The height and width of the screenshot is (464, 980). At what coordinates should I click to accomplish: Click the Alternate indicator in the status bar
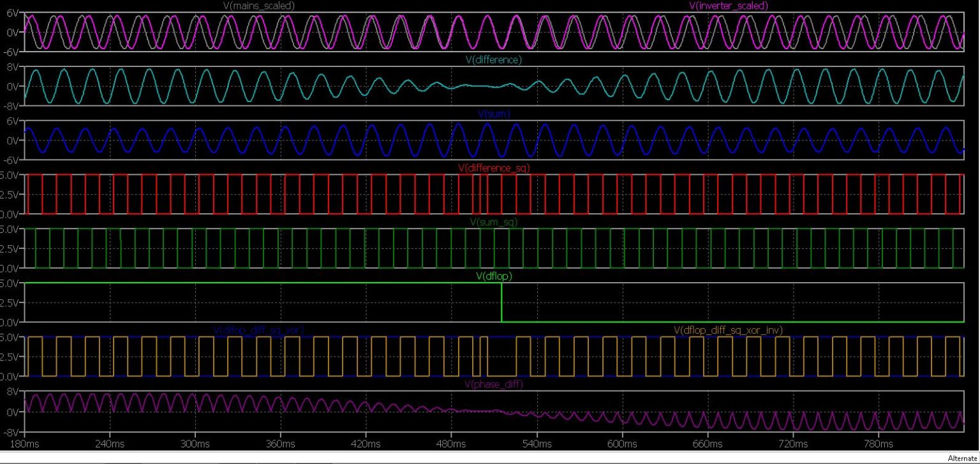pyautogui.click(x=962, y=459)
